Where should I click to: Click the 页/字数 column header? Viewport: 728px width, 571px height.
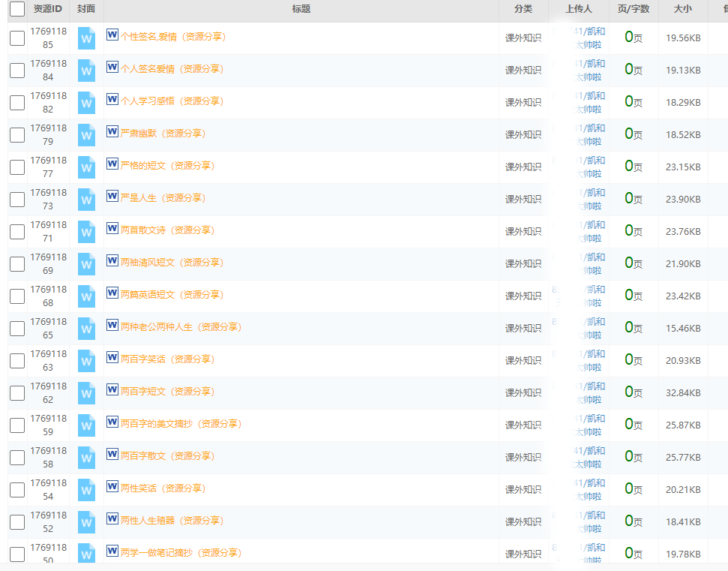(x=634, y=9)
